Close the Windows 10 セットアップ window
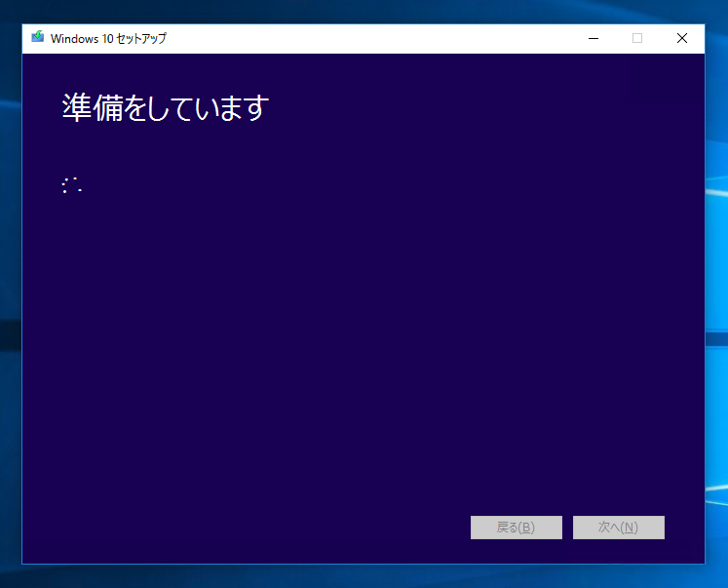 pos(682,38)
